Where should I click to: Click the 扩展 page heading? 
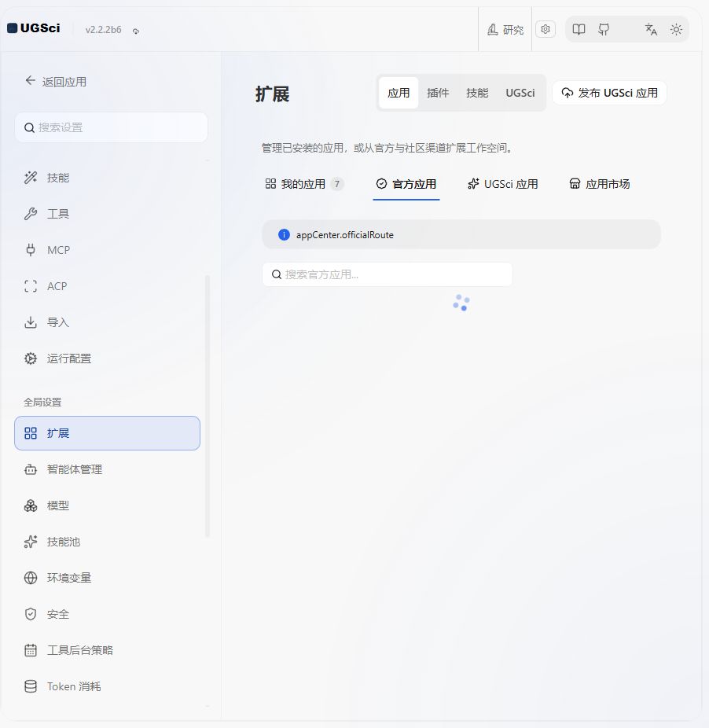(272, 94)
